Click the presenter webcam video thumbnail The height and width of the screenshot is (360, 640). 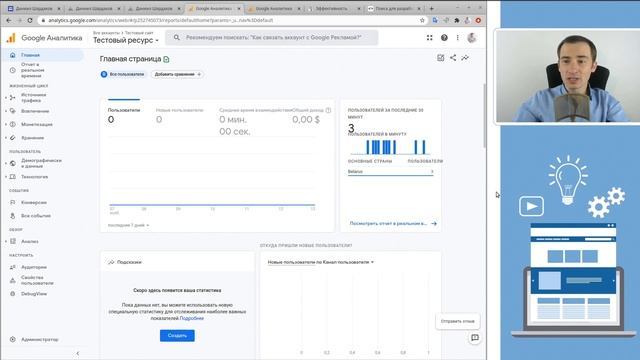[x=567, y=76]
